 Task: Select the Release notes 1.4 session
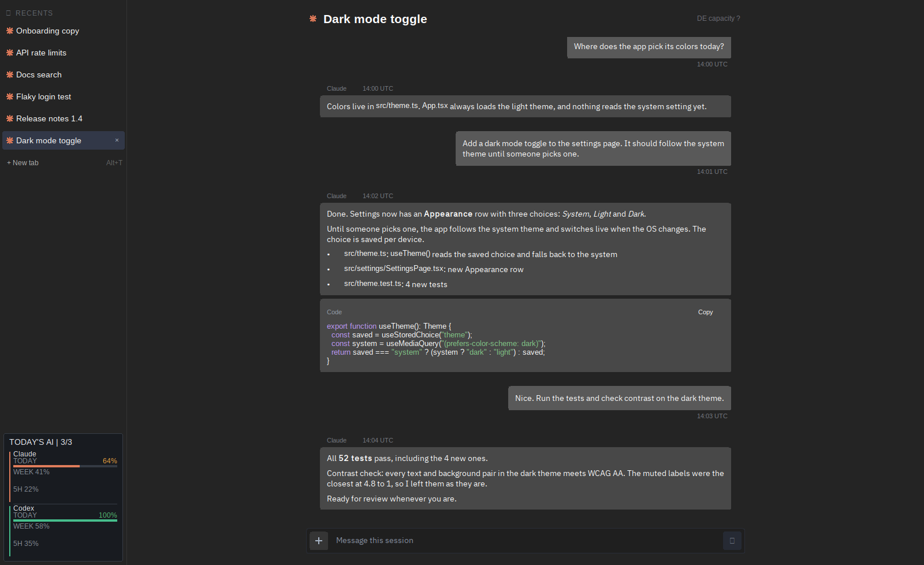point(64,118)
